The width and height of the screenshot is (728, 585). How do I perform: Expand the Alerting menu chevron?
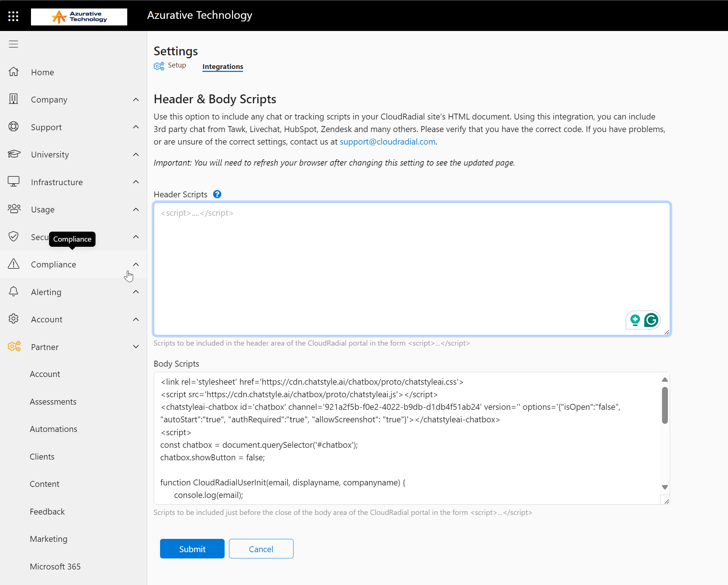pos(136,292)
